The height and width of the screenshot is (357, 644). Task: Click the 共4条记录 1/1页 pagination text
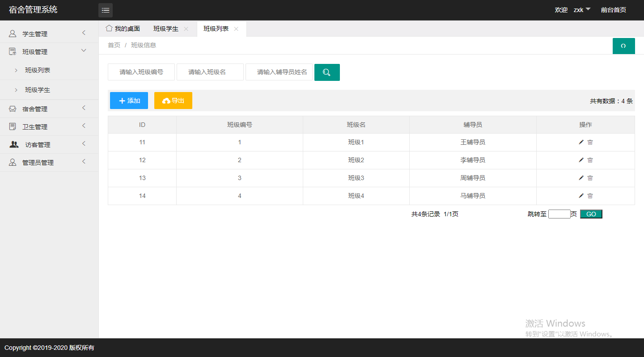pos(435,214)
